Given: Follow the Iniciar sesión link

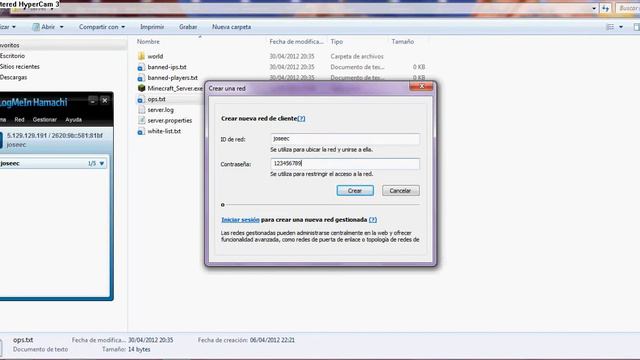Looking at the screenshot, I should (240, 220).
